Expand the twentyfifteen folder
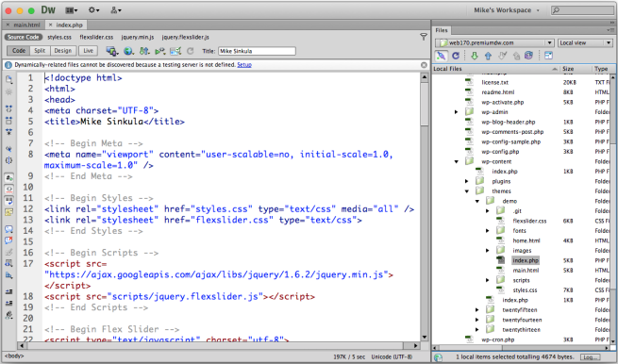This screenshot has height=364, width=618. pyautogui.click(x=476, y=309)
